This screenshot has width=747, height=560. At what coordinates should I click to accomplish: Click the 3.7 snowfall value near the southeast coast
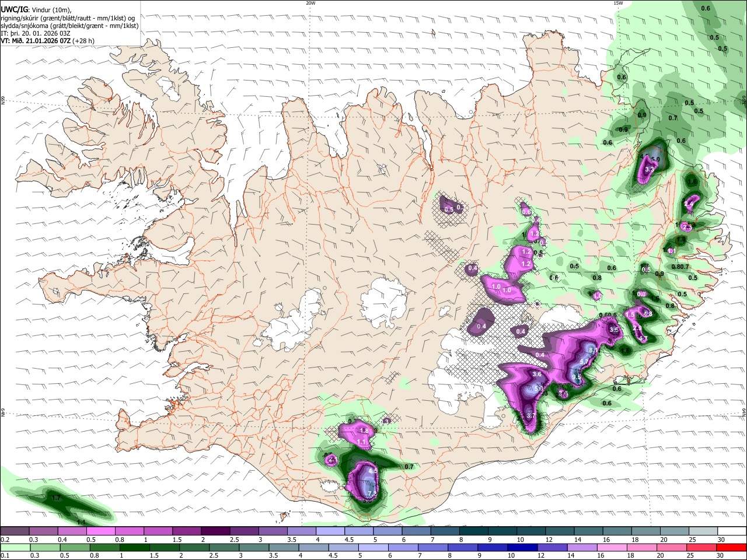tap(530, 415)
